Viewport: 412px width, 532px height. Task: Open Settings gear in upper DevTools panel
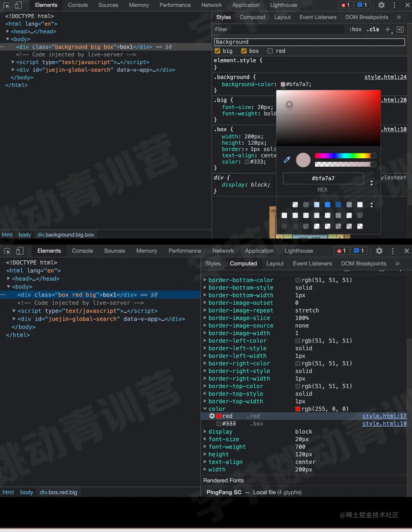click(x=381, y=5)
